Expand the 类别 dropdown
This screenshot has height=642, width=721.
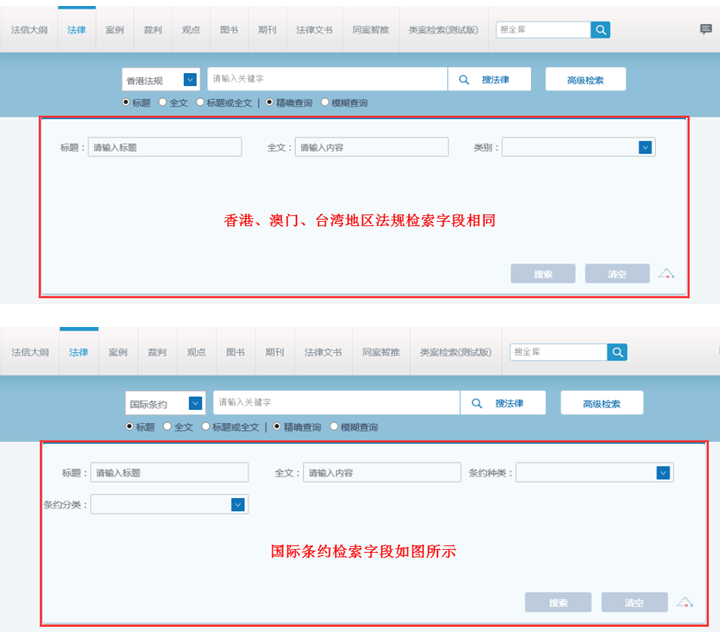pos(645,147)
